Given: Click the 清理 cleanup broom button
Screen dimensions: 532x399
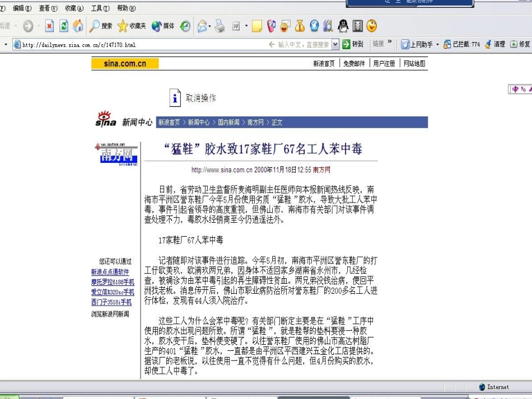Looking at the screenshot, I should point(495,44).
